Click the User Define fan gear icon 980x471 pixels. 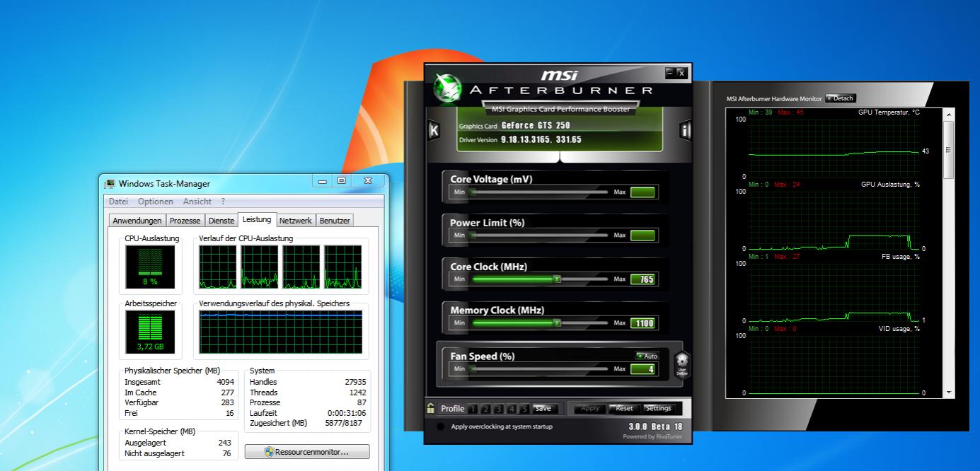(x=682, y=366)
